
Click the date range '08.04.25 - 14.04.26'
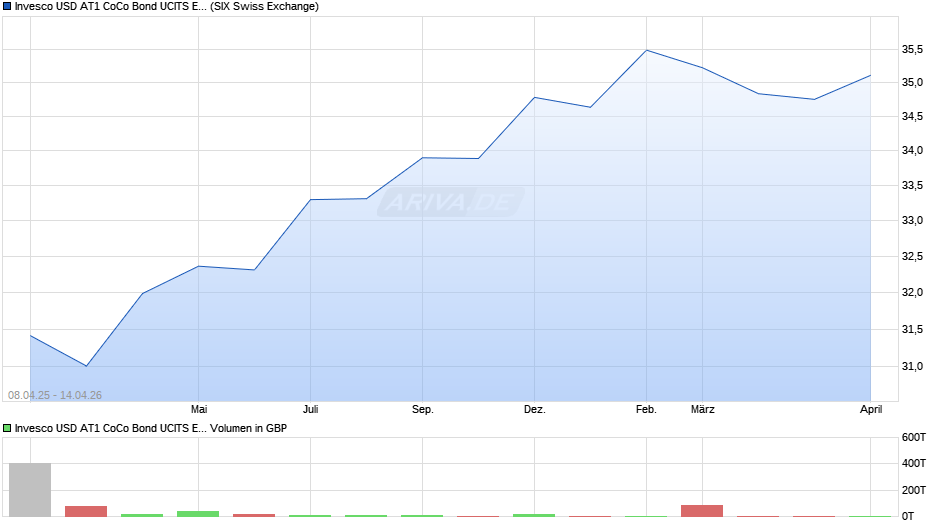(x=55, y=395)
